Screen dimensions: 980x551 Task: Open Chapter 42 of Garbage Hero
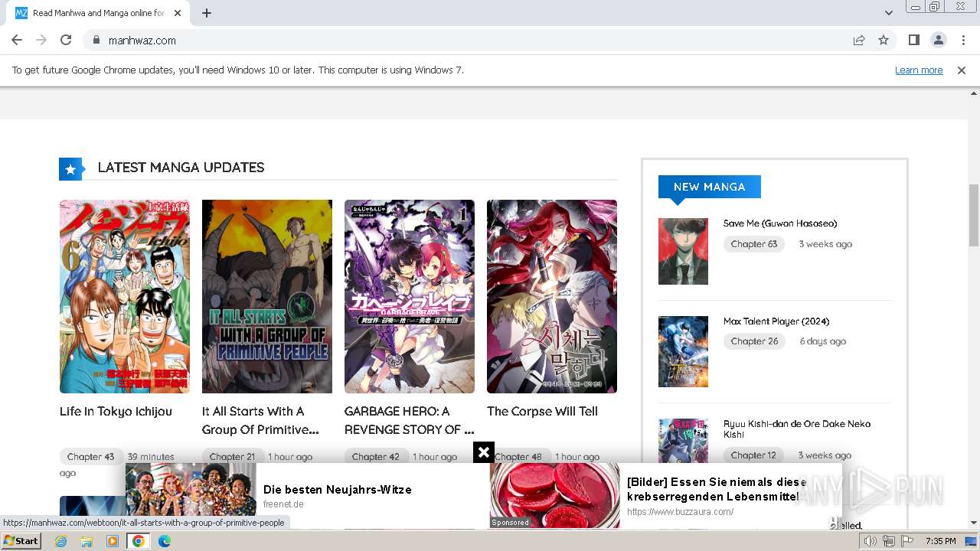(375, 457)
